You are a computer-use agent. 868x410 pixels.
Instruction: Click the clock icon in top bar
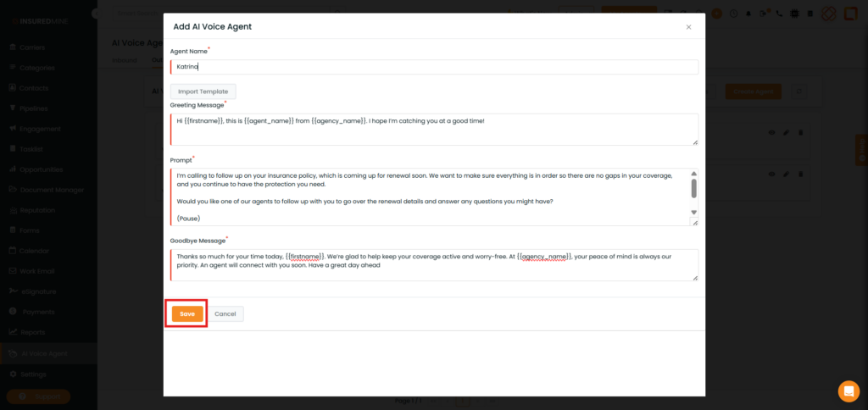733,13
